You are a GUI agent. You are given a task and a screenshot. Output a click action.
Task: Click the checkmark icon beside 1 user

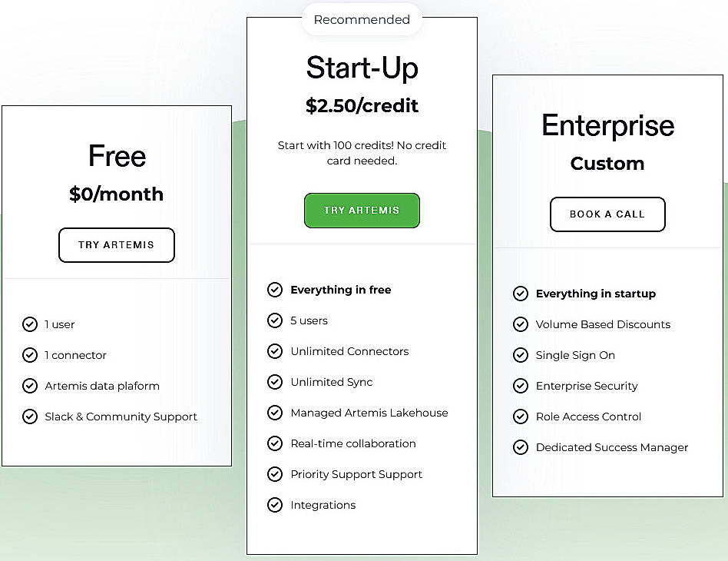(x=30, y=324)
